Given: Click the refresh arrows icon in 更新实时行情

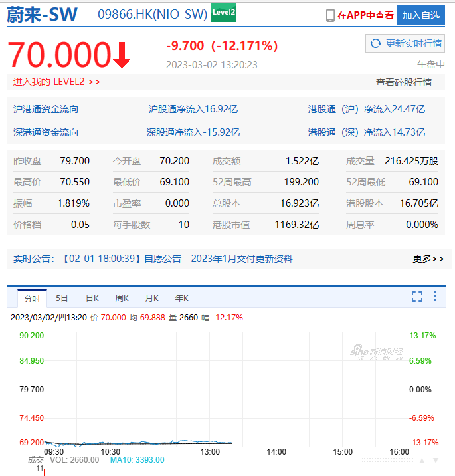Looking at the screenshot, I should tap(375, 43).
